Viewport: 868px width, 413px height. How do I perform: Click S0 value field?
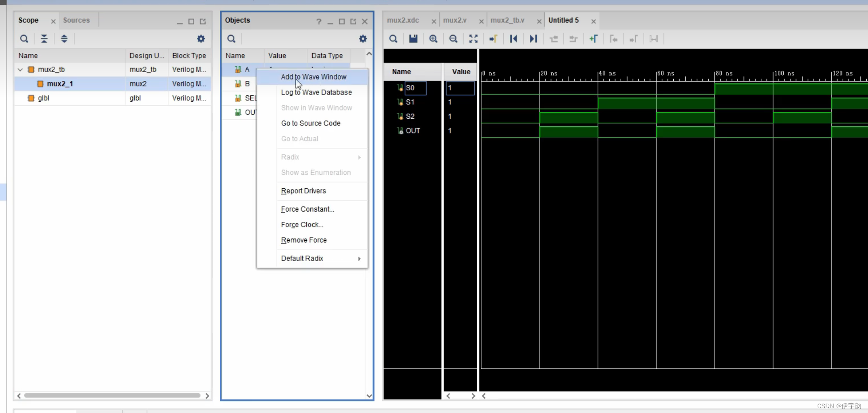460,88
